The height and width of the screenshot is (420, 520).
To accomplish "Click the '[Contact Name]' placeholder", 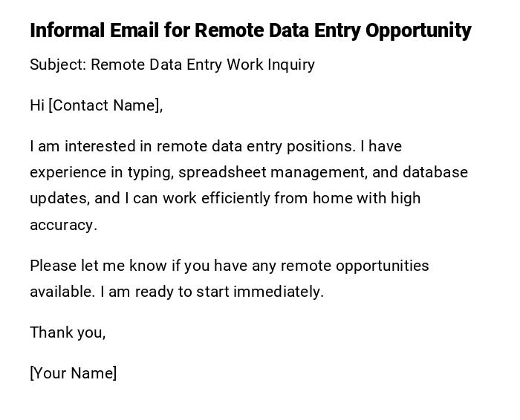I will [105, 105].
